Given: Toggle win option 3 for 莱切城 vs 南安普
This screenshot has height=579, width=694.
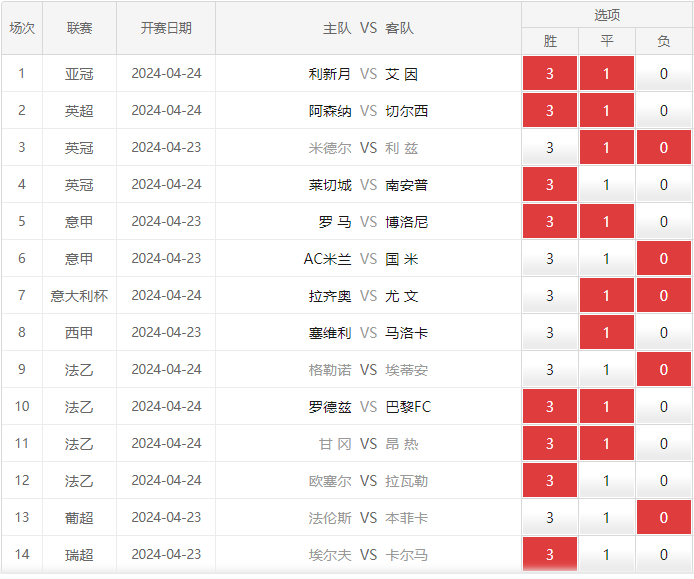Looking at the screenshot, I should pyautogui.click(x=550, y=184).
